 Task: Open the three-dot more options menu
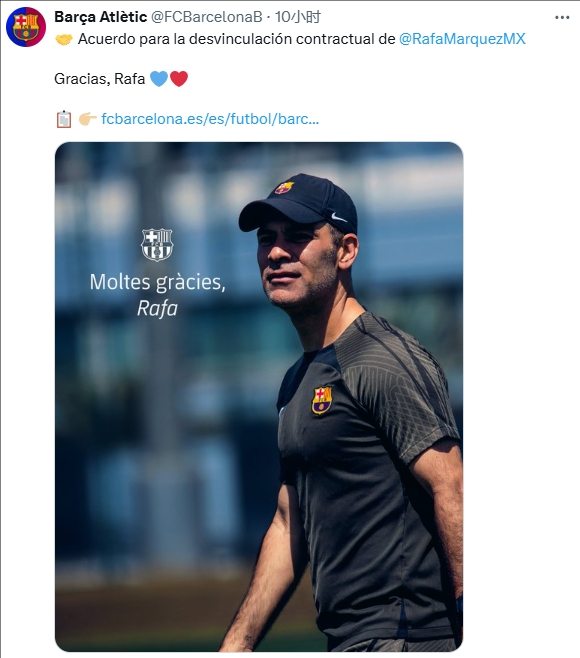point(562,18)
